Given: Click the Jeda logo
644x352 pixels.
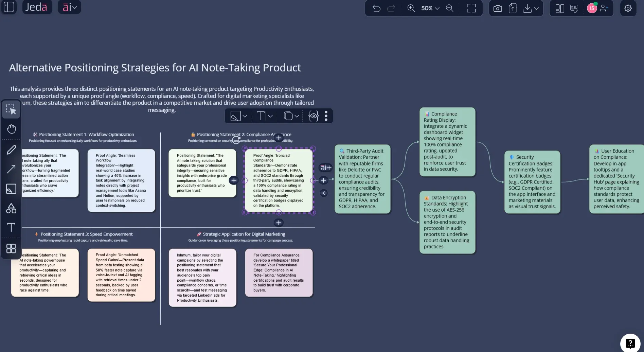Looking at the screenshot, I should 37,7.
